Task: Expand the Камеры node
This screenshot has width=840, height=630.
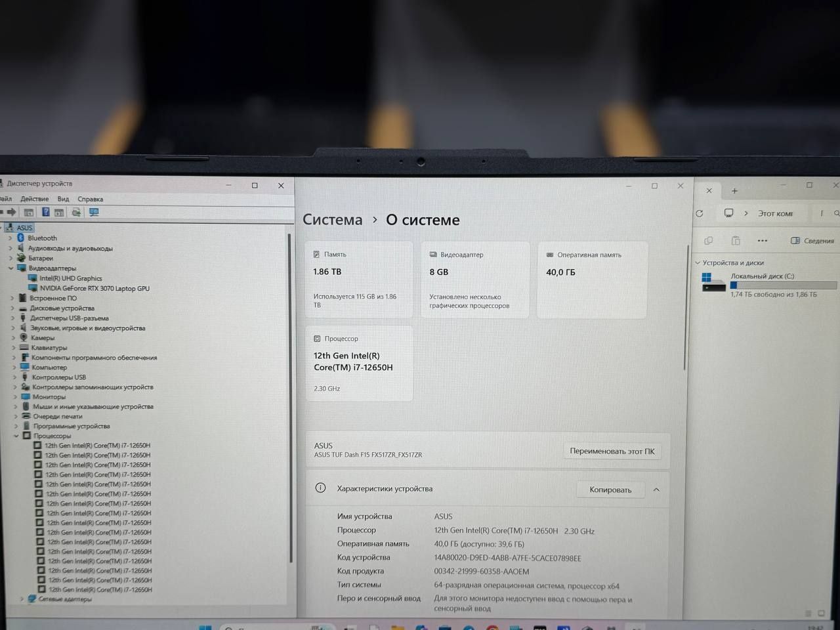Action: click(x=12, y=337)
